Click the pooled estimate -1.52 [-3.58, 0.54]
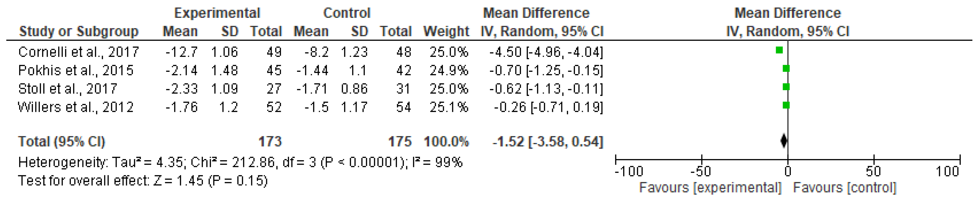The image size is (980, 200). click(547, 142)
